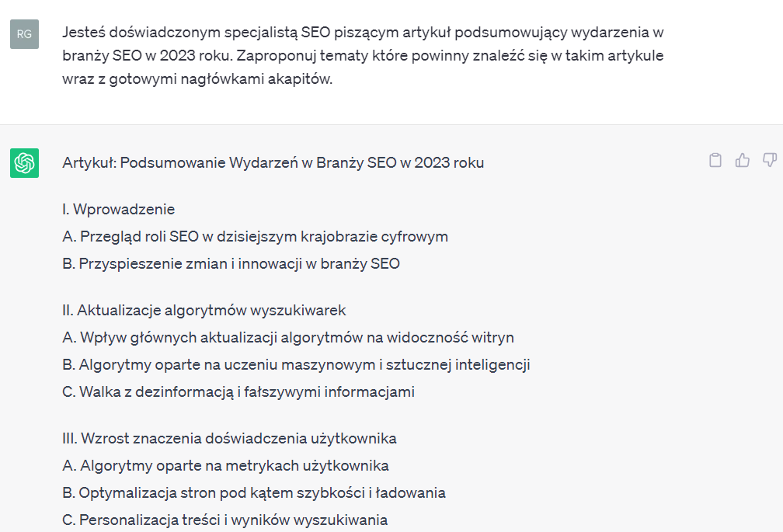This screenshot has width=783, height=532.
Task: Click the line 'B. Optymalizacja stron pod kątem szybkości'
Action: click(253, 492)
